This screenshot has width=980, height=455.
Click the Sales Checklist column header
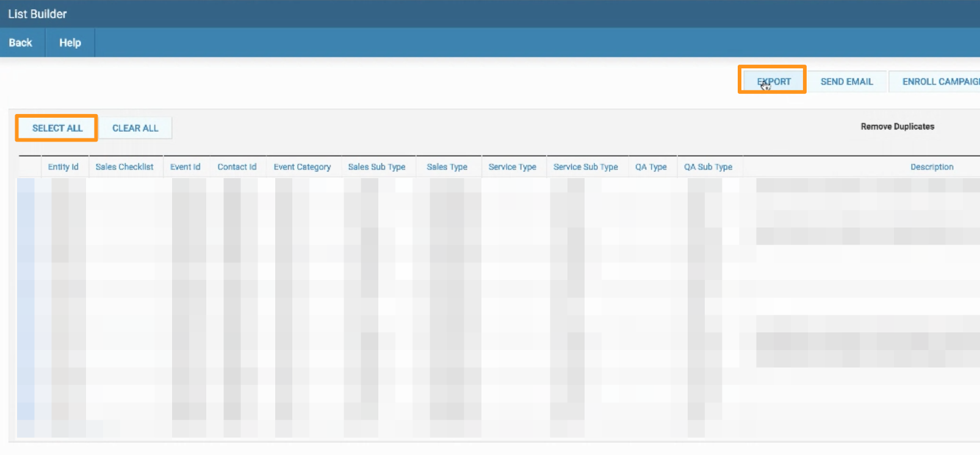[x=124, y=167]
